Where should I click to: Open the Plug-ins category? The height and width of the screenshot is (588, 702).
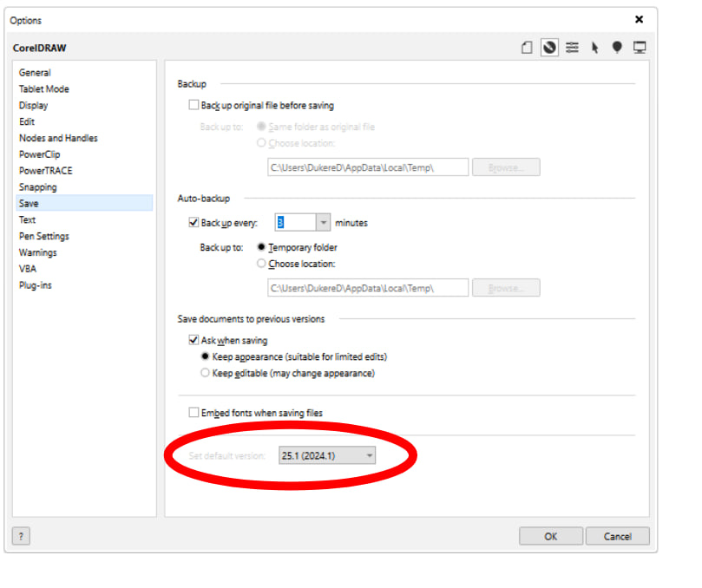click(x=35, y=285)
